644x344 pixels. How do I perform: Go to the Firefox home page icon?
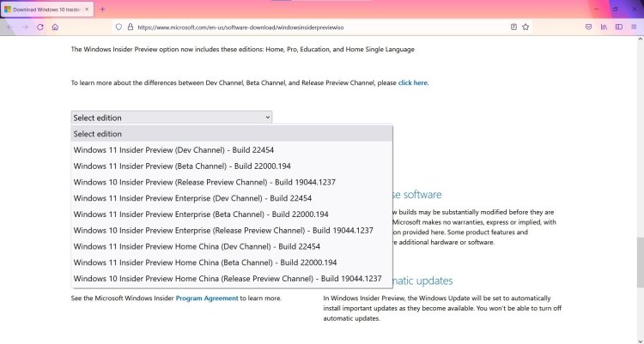tap(55, 27)
